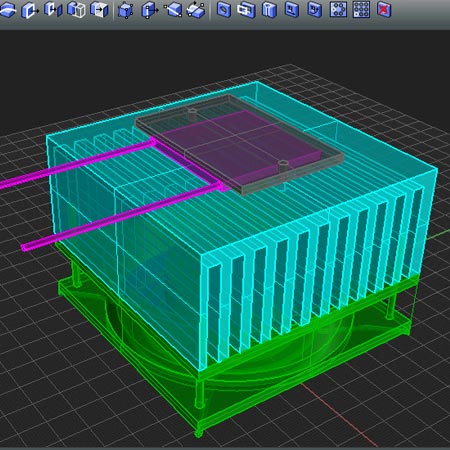Select the move edge with arrow icon
This screenshot has height=450, width=450.
tap(150, 10)
